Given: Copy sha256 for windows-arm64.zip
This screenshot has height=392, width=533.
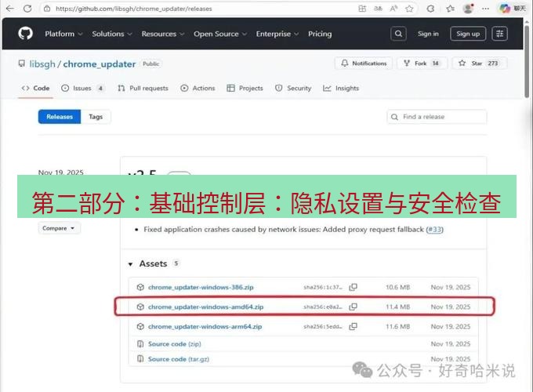Looking at the screenshot, I should coord(354,327).
